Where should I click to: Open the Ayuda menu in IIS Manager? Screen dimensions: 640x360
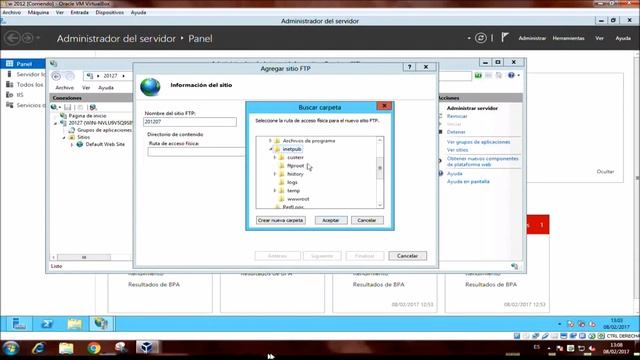106,88
